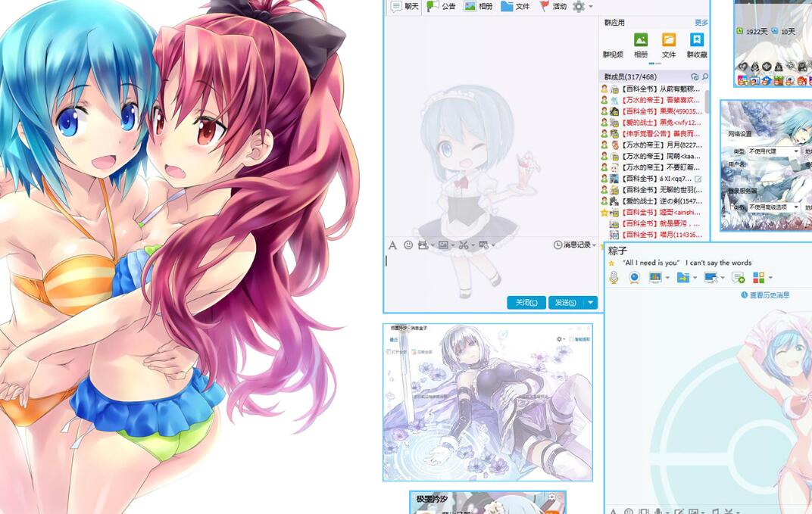Click the member list scrollbar

pos(707,102)
